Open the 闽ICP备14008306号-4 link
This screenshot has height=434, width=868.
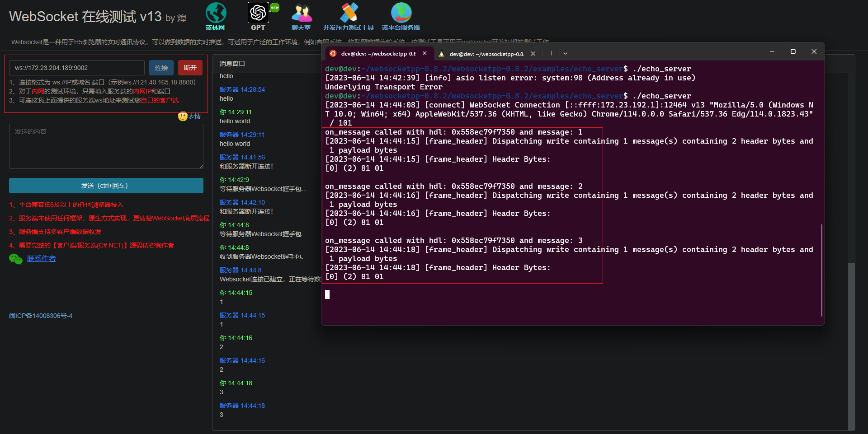tap(41, 316)
